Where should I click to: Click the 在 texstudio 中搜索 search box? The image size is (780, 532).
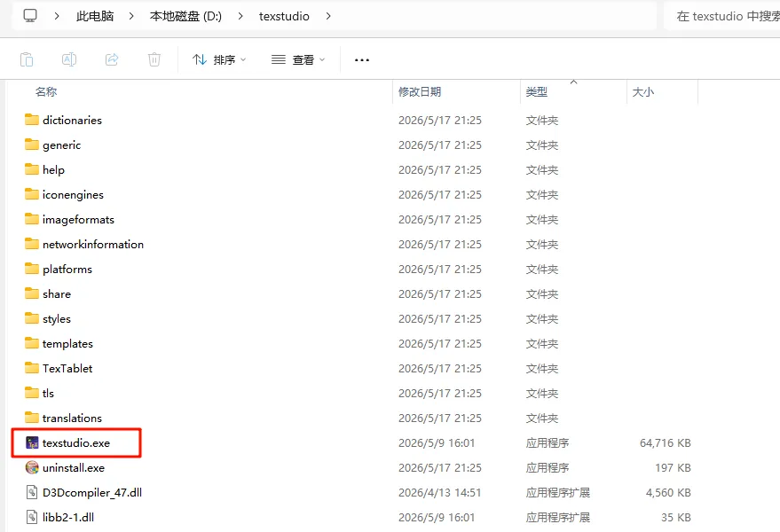pos(723,16)
